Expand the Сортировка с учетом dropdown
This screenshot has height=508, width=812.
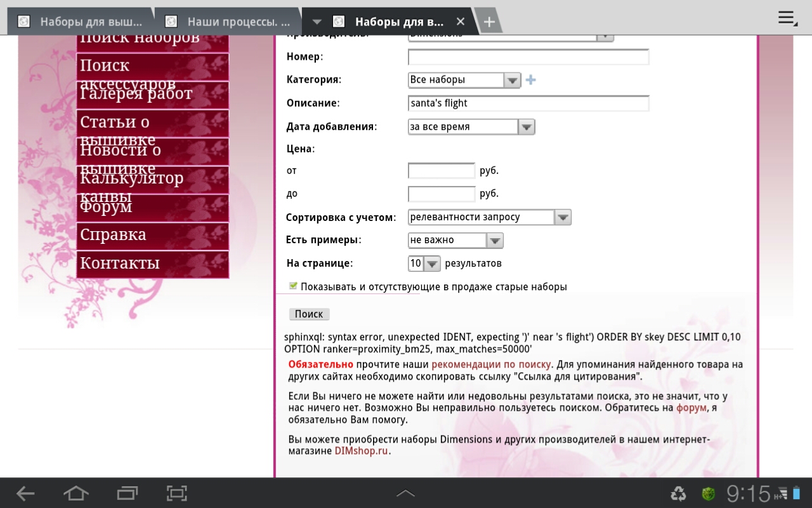click(x=489, y=217)
